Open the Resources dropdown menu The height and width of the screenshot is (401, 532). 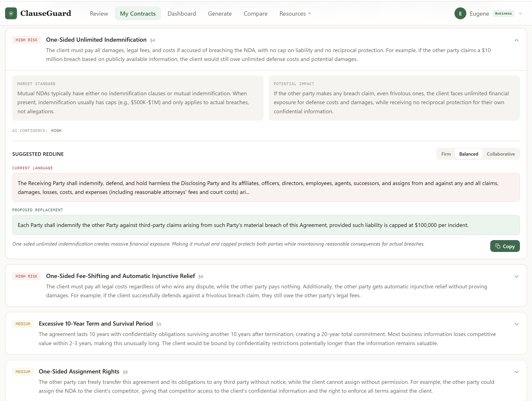tap(295, 14)
